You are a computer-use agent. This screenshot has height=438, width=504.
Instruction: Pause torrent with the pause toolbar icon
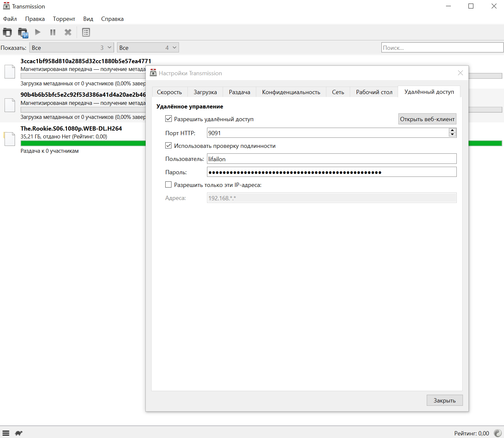[x=53, y=32]
